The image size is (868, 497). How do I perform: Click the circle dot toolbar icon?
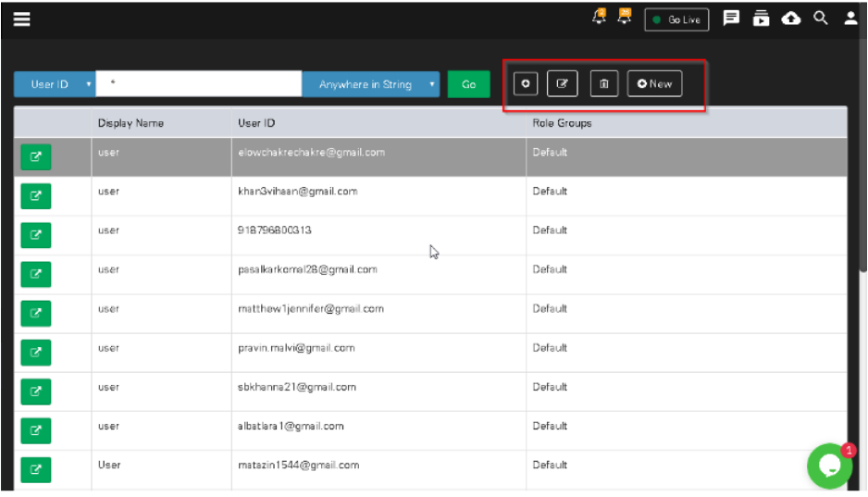526,84
